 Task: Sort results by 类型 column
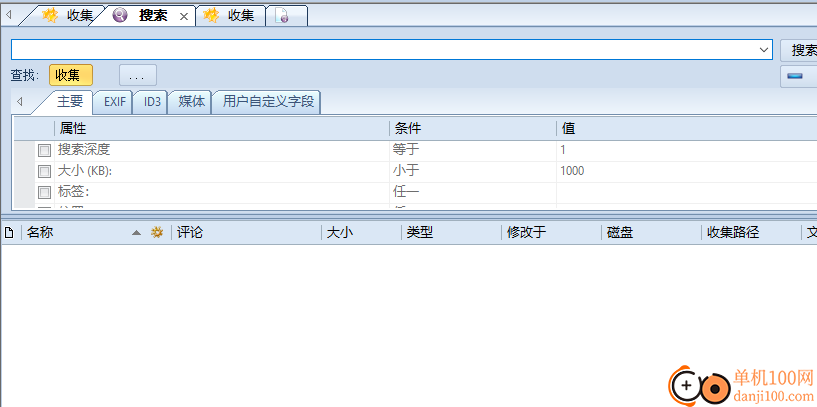(x=452, y=232)
